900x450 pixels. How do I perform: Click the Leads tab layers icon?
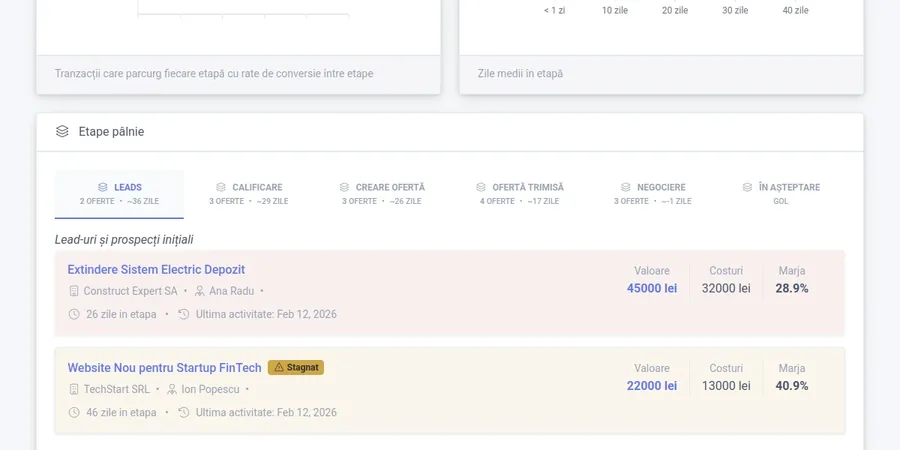coord(103,187)
